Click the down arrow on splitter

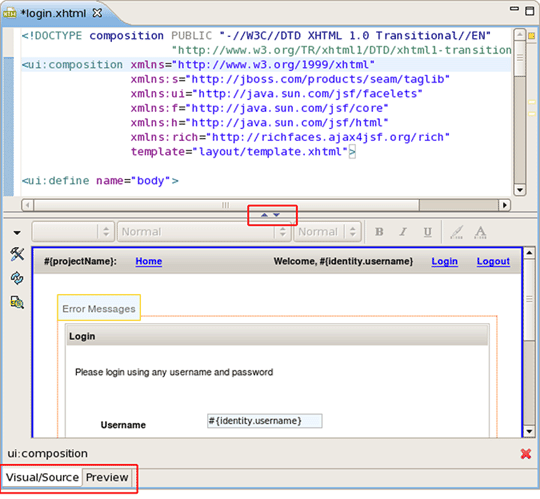(277, 215)
